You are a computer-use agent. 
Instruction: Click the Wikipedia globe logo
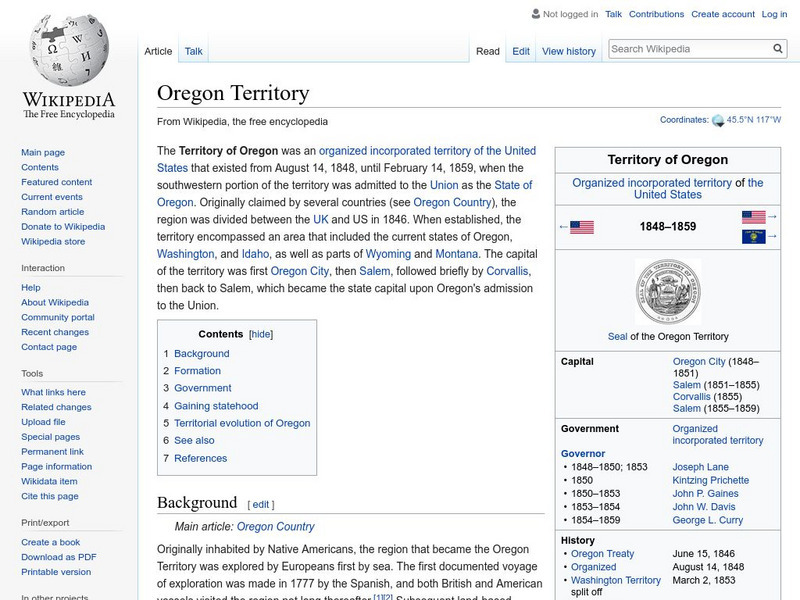69,50
